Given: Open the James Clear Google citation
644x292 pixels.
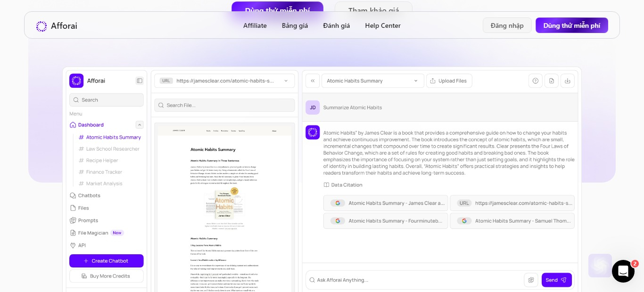Looking at the screenshot, I should pyautogui.click(x=386, y=203).
